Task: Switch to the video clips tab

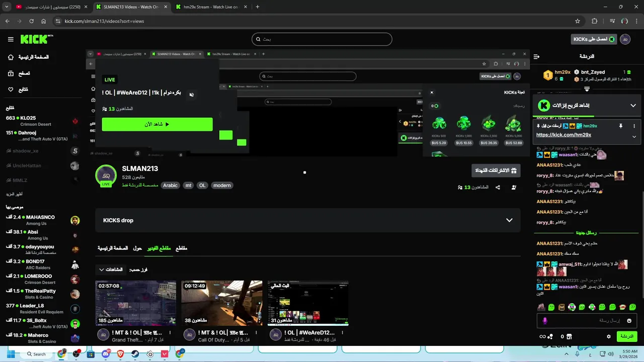Action: 158,248
